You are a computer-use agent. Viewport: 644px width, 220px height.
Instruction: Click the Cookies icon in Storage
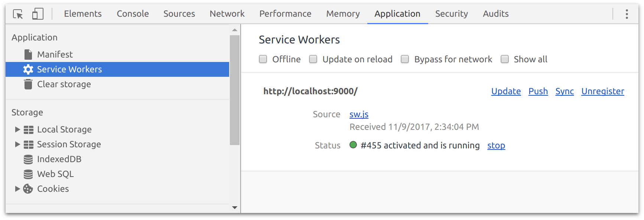28,189
